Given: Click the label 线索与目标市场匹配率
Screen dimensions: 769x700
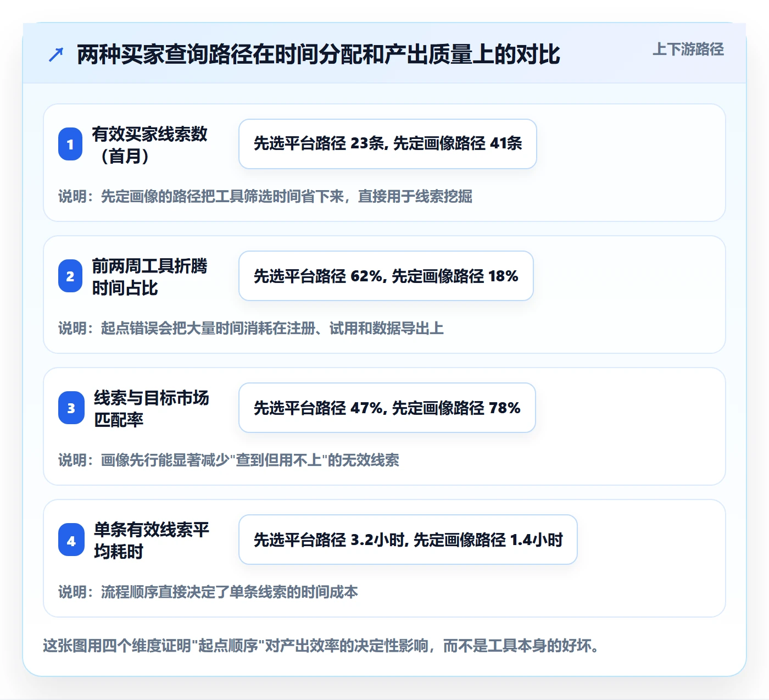Looking at the screenshot, I should 152,408.
